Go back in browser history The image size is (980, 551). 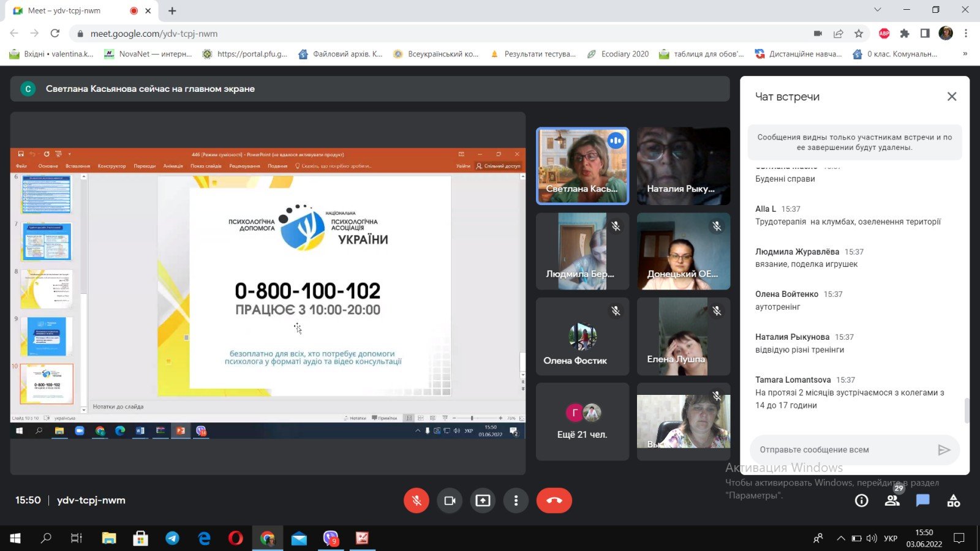tap(14, 34)
